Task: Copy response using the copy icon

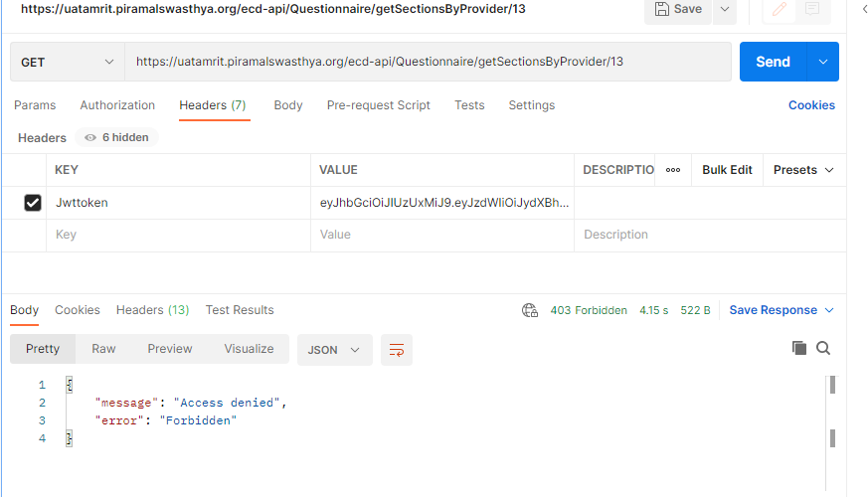Action: tap(798, 348)
